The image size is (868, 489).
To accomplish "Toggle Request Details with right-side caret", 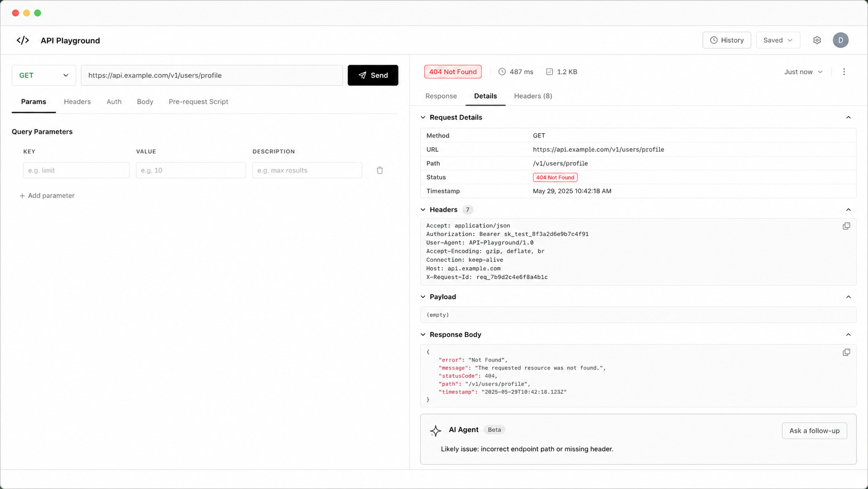I will pyautogui.click(x=848, y=117).
